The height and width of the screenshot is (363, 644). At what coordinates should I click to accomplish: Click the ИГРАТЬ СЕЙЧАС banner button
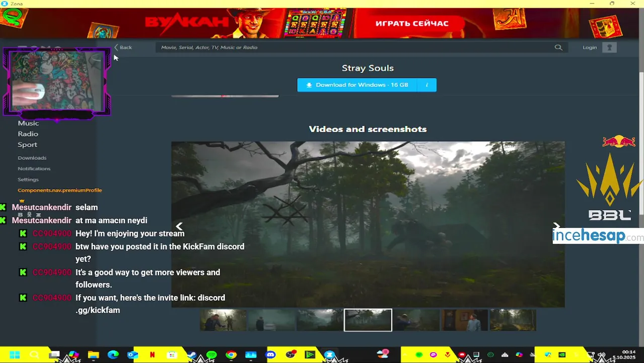[411, 23]
